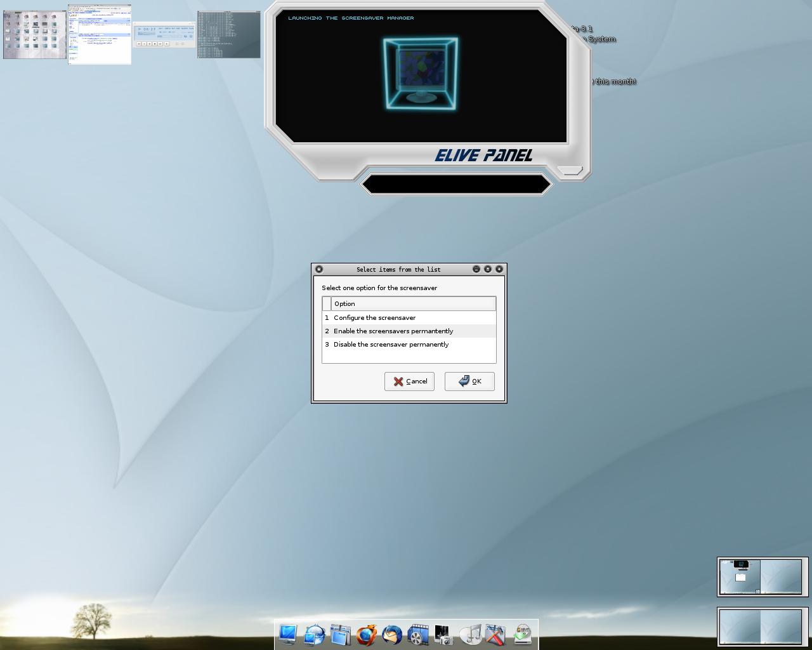
Task: Switch to bottom-left desktop in pager
Action: click(740, 627)
